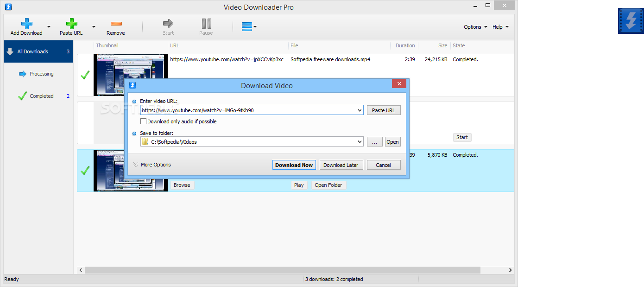Enable Download only audio if possible
The width and height of the screenshot is (644, 287).
coord(144,121)
